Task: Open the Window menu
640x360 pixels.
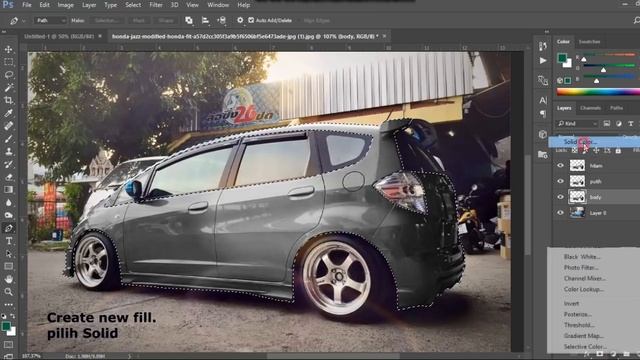Action: 218,5
